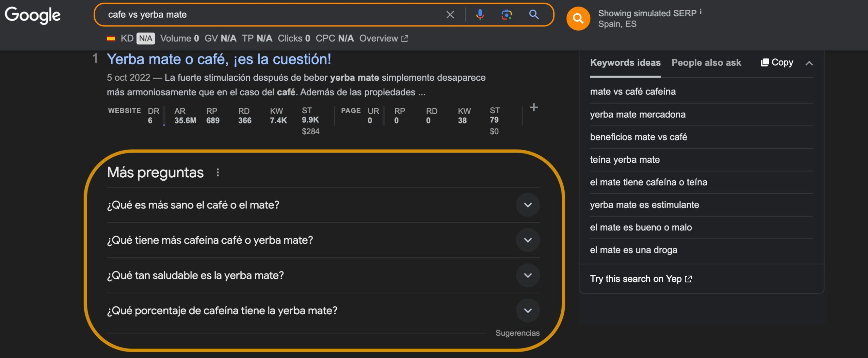Switch to the People also ask tab
This screenshot has width=868, height=358.
(706, 62)
